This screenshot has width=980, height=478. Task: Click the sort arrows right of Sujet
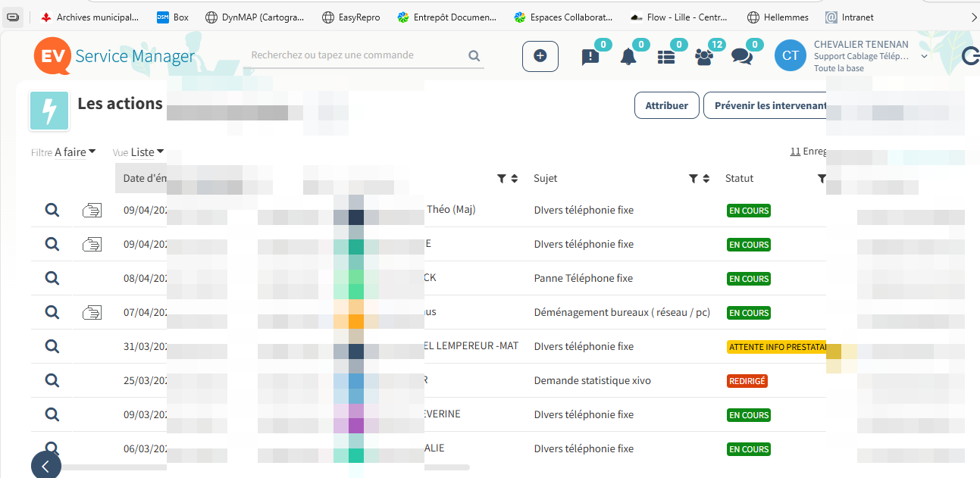(x=706, y=179)
